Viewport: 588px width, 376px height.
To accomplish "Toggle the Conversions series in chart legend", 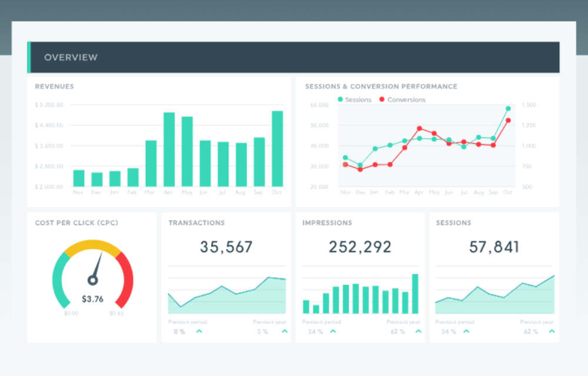I will point(402,100).
